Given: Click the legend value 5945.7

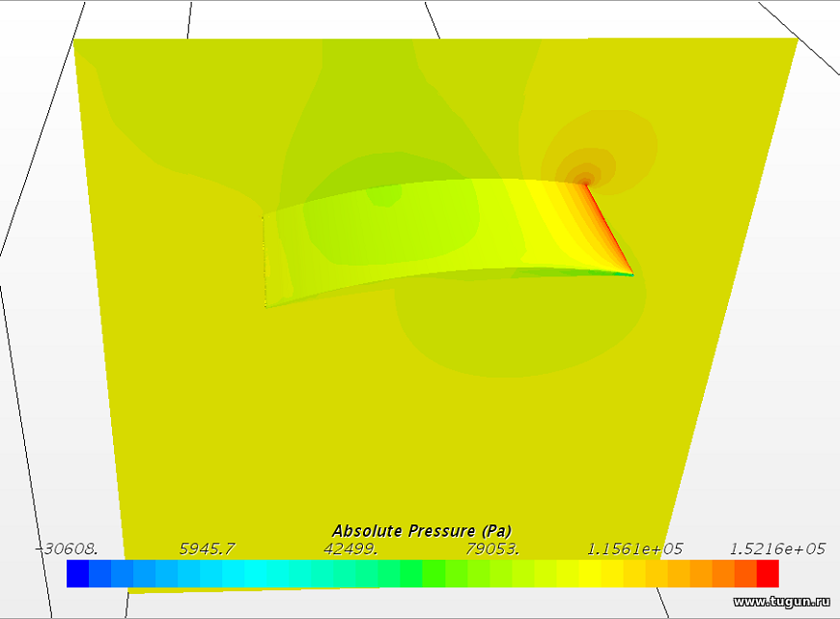Looking at the screenshot, I should click(x=207, y=549).
